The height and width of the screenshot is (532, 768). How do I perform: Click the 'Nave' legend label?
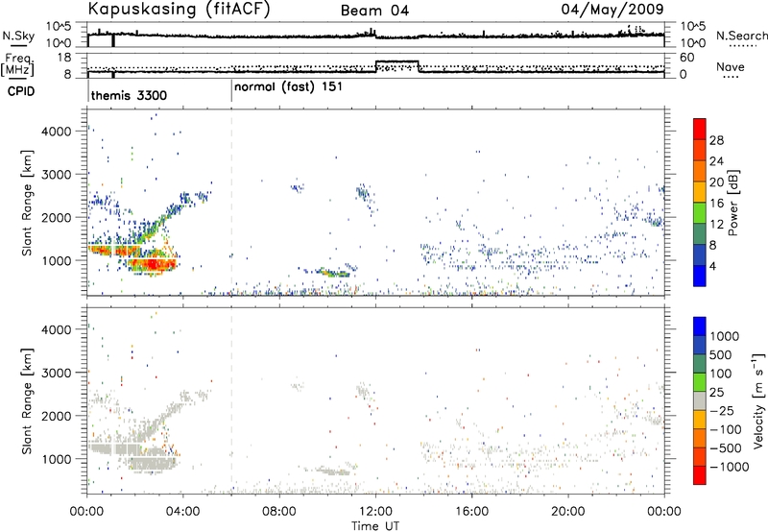pos(730,67)
